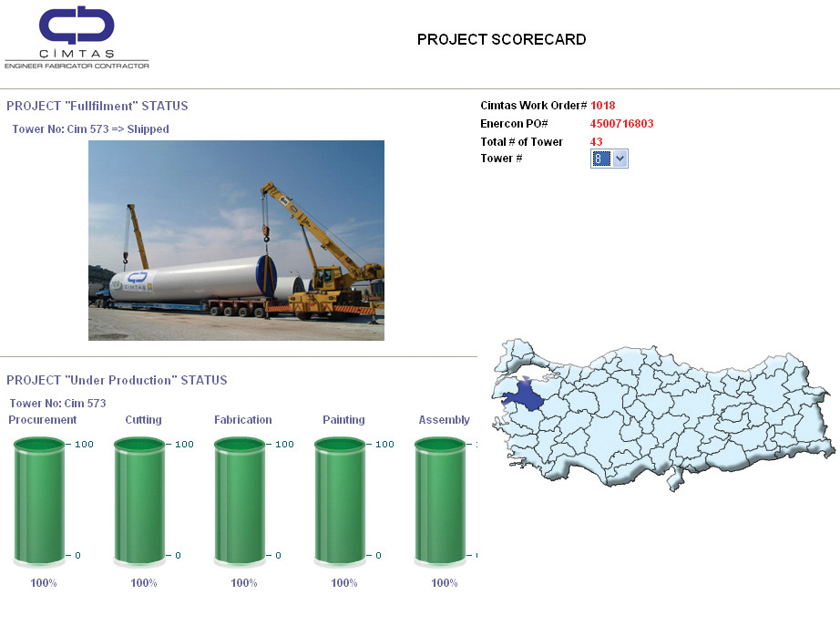Click the Procurement label
Viewport: 840px width, 636px height.
[42, 420]
